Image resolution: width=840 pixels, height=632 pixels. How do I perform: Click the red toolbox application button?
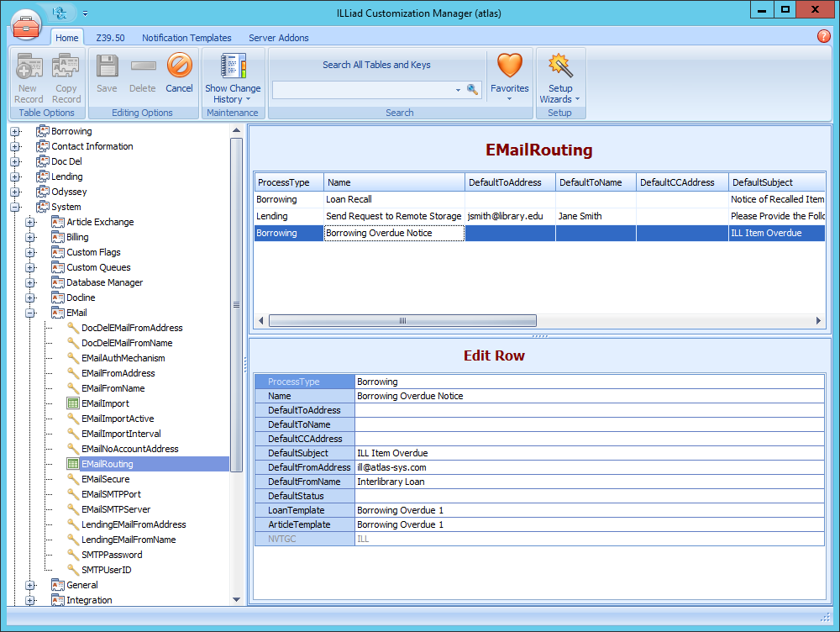pyautogui.click(x=26, y=25)
